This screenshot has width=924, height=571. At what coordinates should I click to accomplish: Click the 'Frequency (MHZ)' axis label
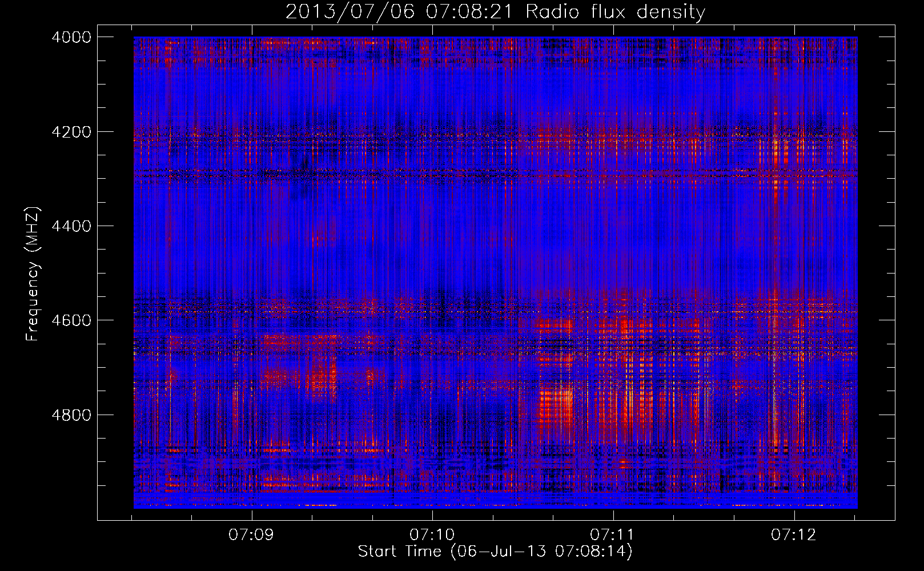pos(33,274)
